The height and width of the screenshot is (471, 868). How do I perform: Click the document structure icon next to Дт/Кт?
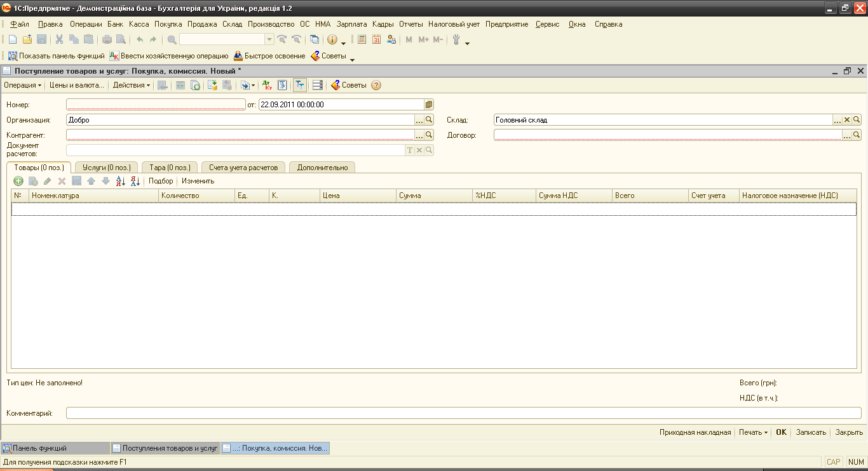pos(282,85)
